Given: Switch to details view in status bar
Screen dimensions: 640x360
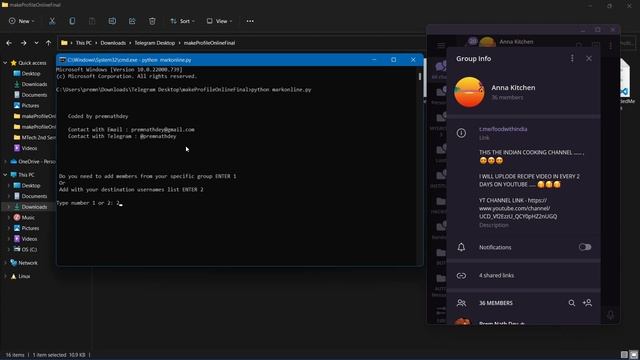Looking at the screenshot, I should [624, 355].
